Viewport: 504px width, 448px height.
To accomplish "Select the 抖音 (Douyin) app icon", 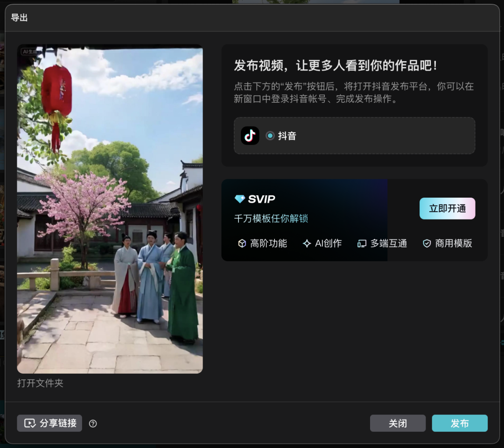I will coord(250,135).
